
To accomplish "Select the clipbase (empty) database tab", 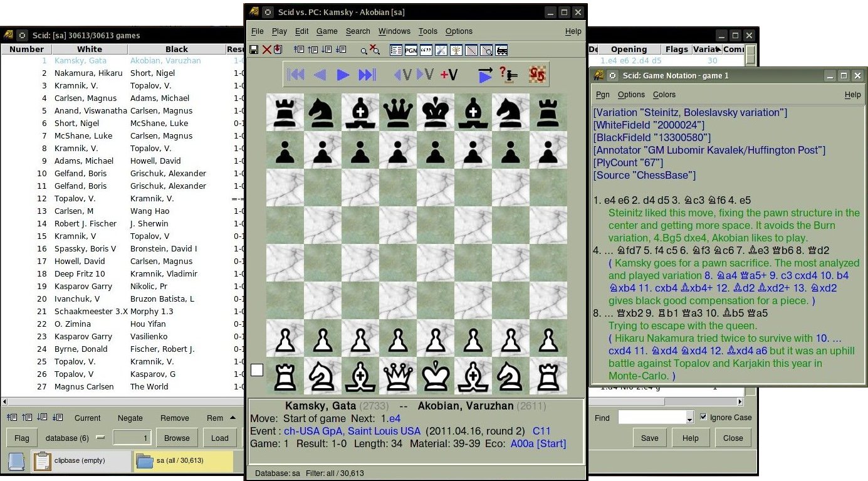I will (x=82, y=461).
